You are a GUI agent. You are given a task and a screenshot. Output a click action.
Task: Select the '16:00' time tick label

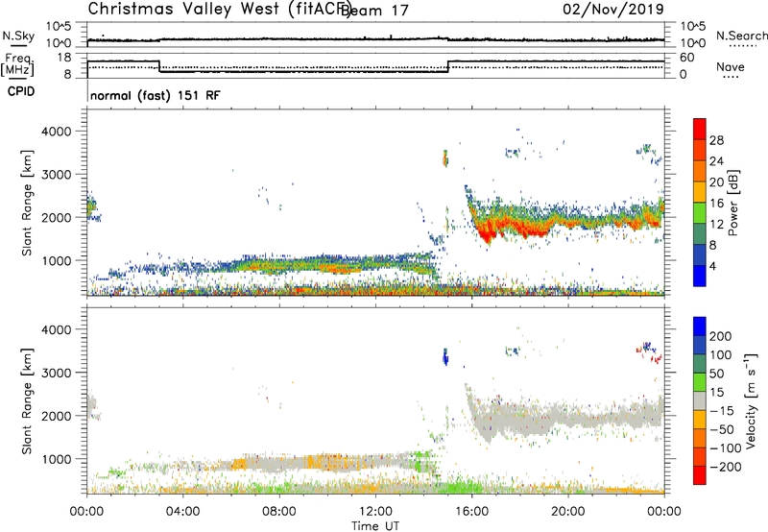[471, 512]
